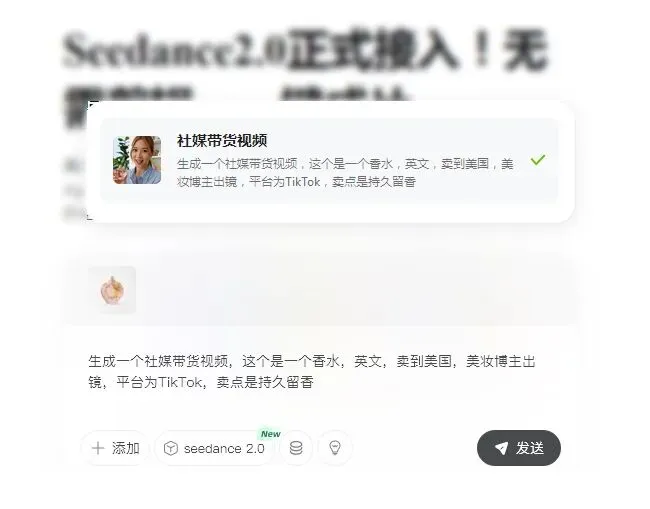Click the blurred Seedance2.0正式接入 headline
The image size is (650, 509).
[305, 50]
